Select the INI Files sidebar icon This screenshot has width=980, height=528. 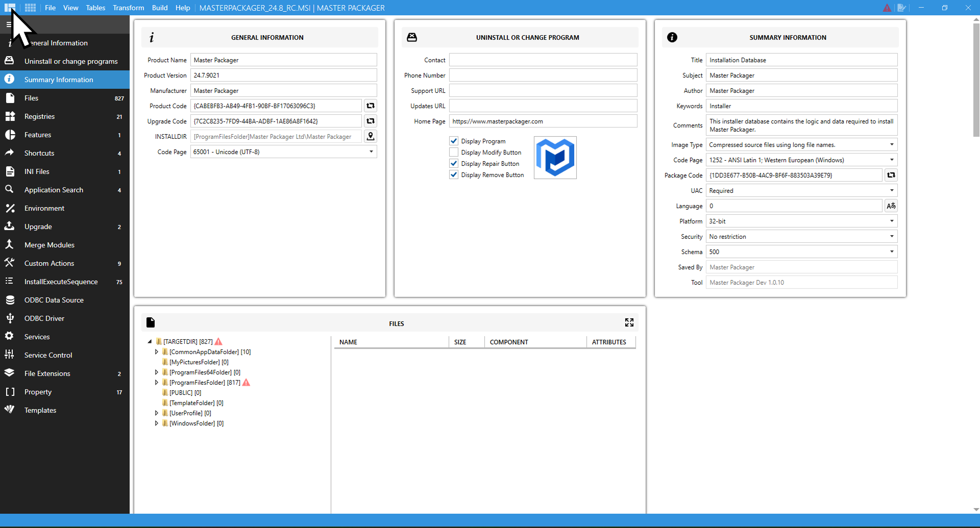point(10,171)
